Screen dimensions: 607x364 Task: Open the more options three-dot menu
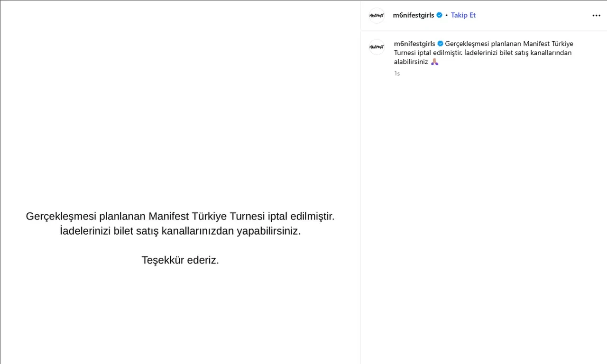(x=596, y=16)
